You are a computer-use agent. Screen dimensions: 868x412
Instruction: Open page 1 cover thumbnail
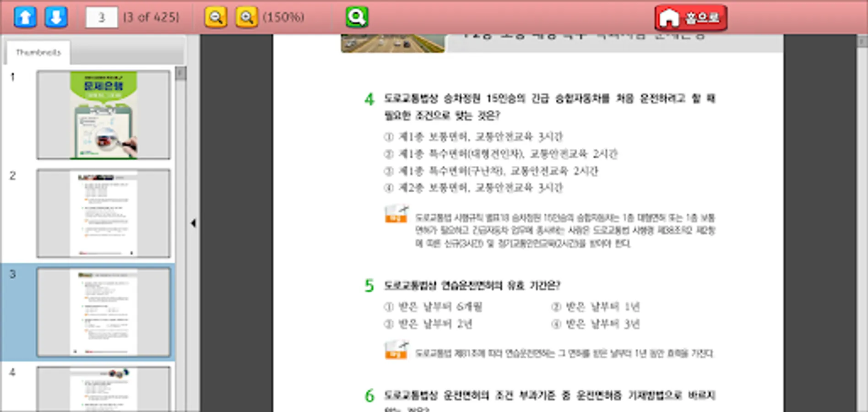(103, 115)
